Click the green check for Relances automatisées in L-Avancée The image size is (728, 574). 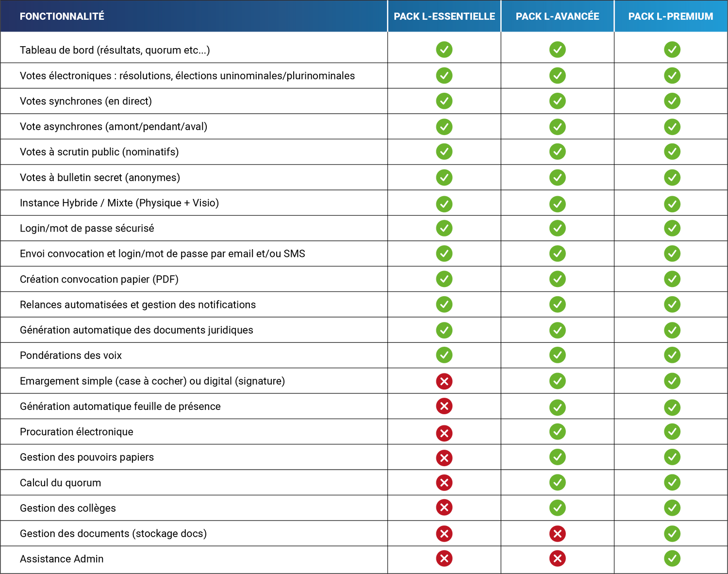(557, 304)
